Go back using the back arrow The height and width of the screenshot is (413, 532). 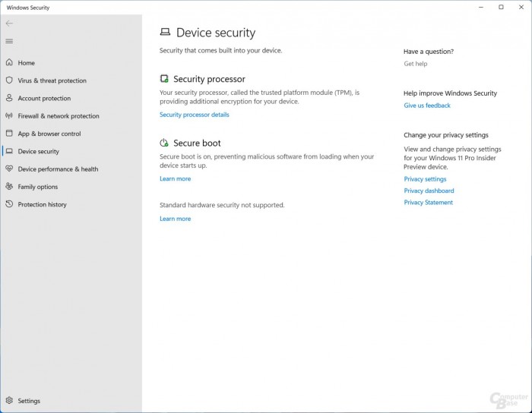tap(9, 24)
